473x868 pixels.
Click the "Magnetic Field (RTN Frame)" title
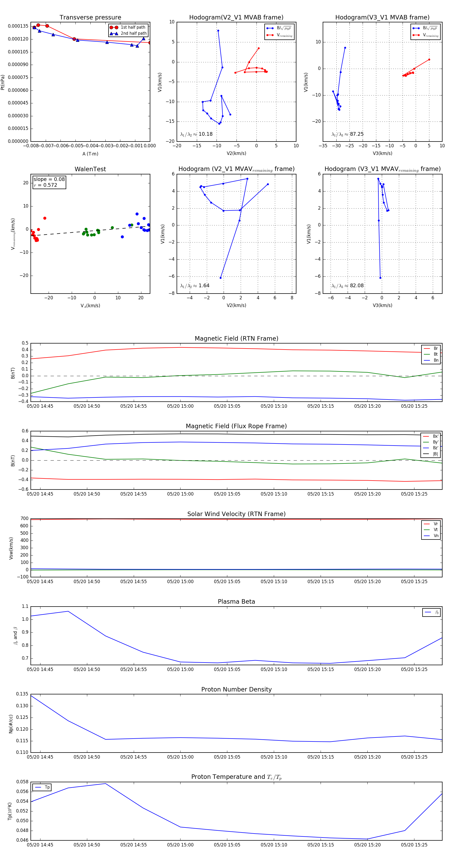click(x=236, y=339)
